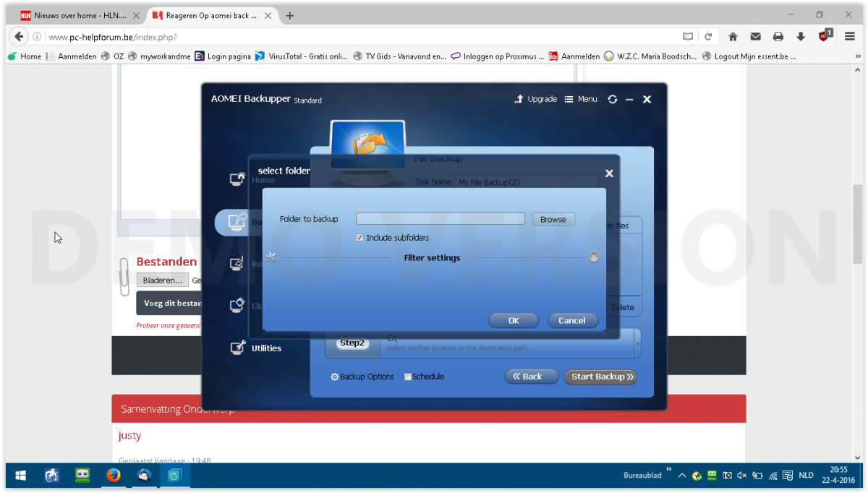
Task: Open the Firefox downloads arrow
Action: coord(801,37)
